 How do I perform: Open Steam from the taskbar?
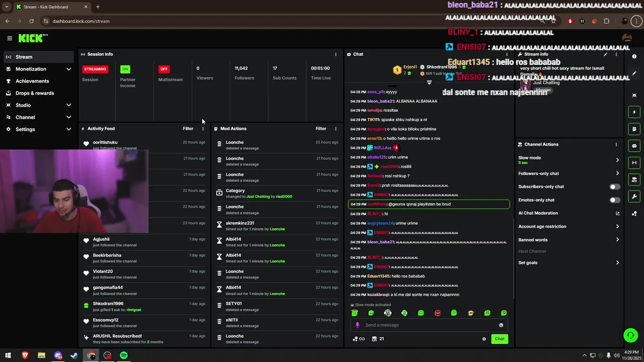tap(74, 355)
